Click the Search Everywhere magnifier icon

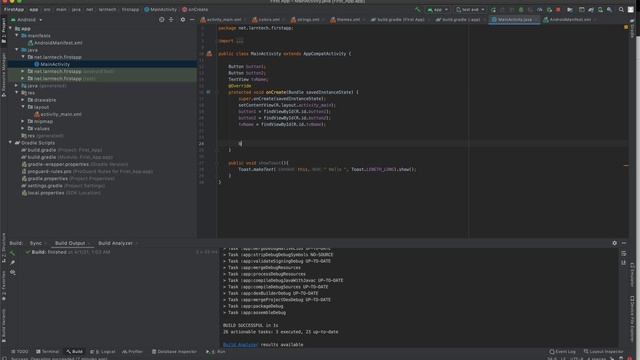pyautogui.click(x=621, y=9)
